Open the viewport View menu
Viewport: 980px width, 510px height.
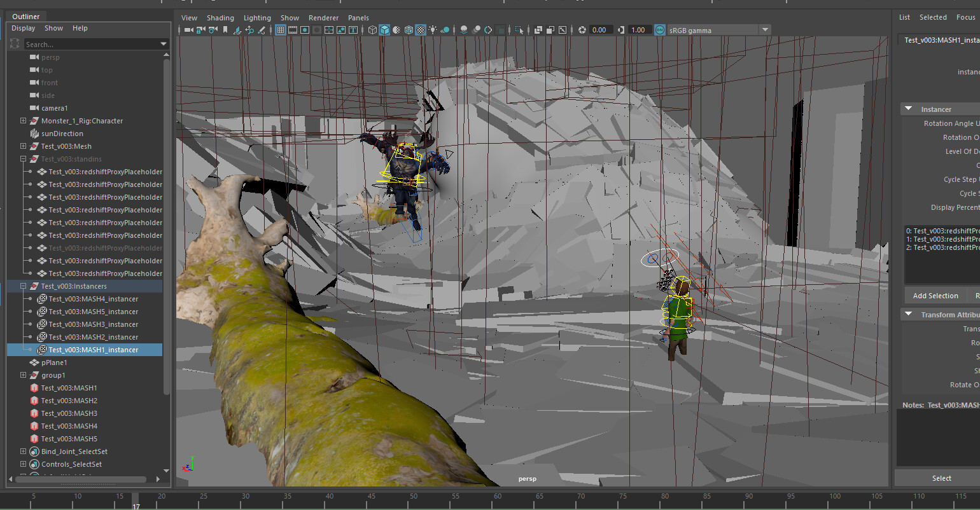pyautogui.click(x=189, y=18)
